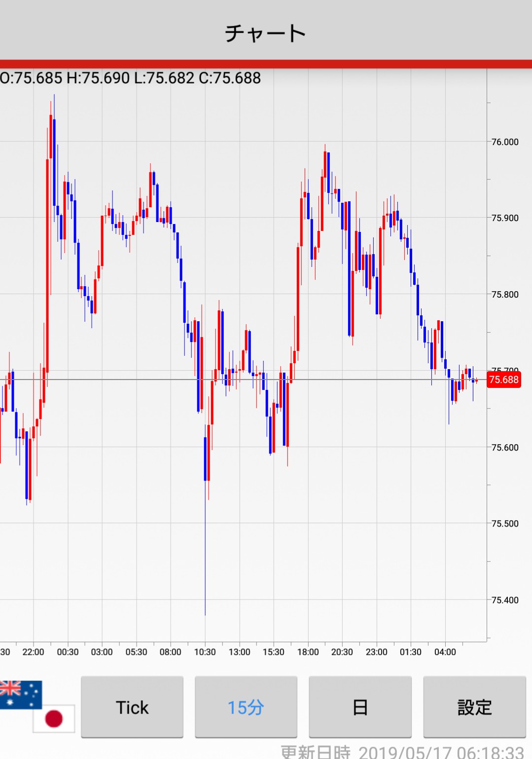Click the 75.400 price axis label

(x=505, y=600)
